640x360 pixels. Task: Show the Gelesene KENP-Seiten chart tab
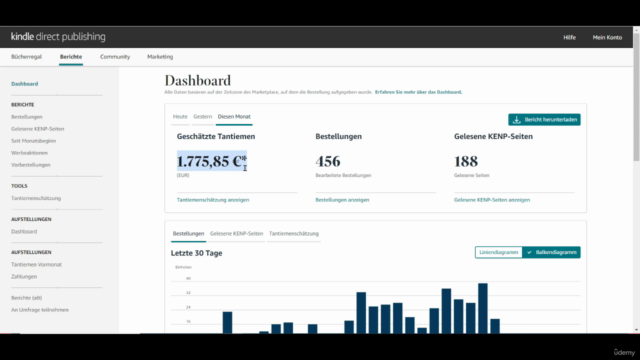coord(236,233)
